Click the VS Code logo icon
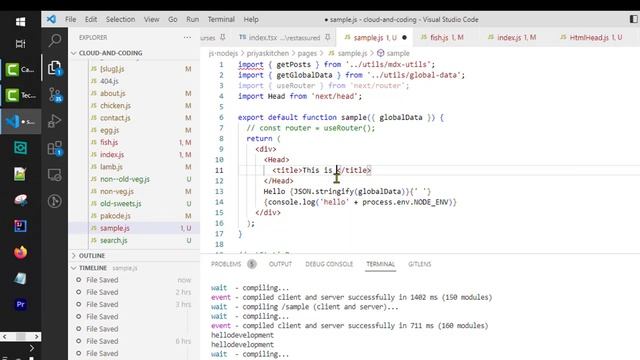 click(x=51, y=19)
